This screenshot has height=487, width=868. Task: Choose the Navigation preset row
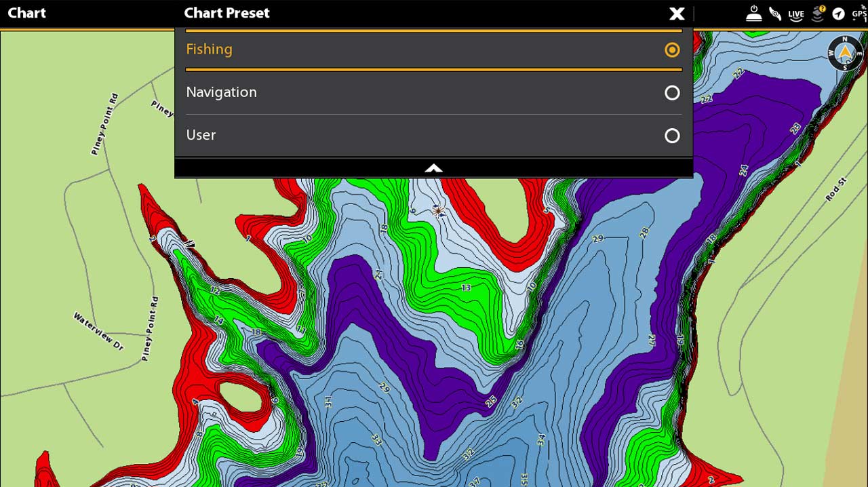434,92
